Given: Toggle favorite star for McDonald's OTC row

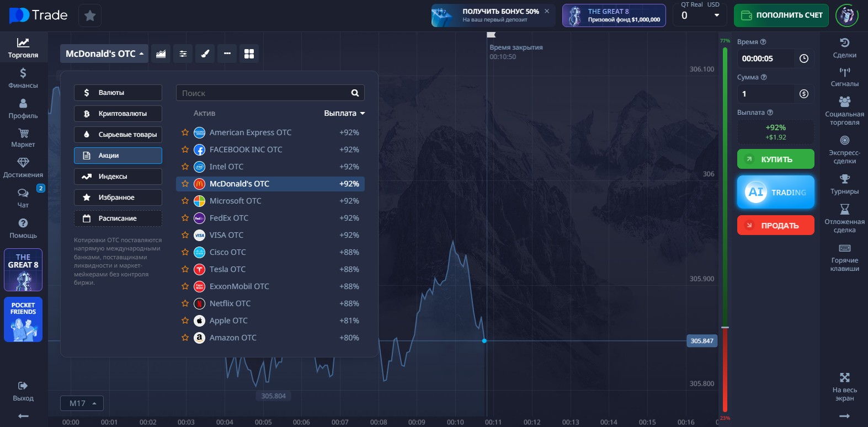Looking at the screenshot, I should [185, 184].
